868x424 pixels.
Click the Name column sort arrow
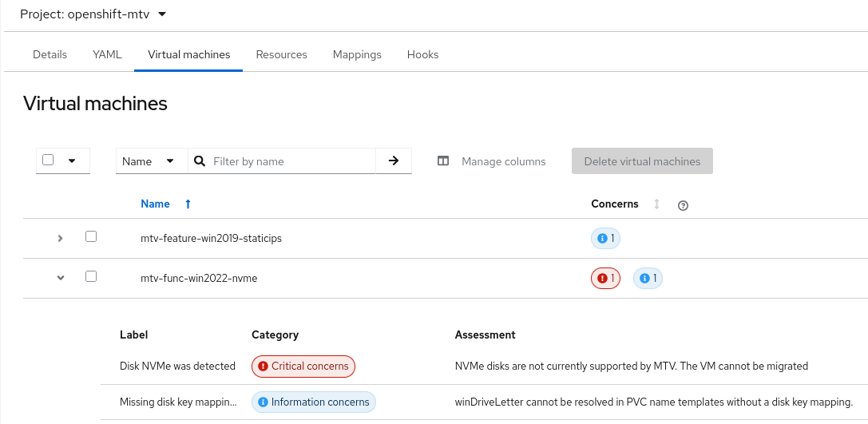tap(188, 204)
